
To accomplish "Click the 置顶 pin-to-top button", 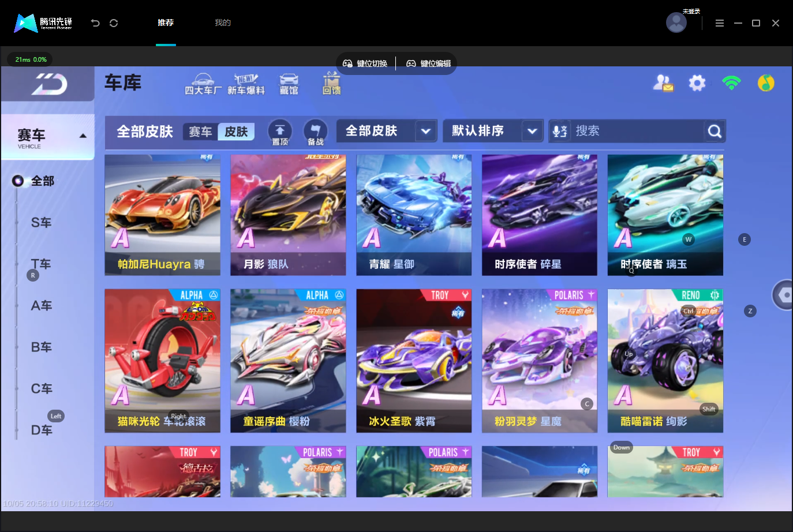I will pyautogui.click(x=280, y=132).
